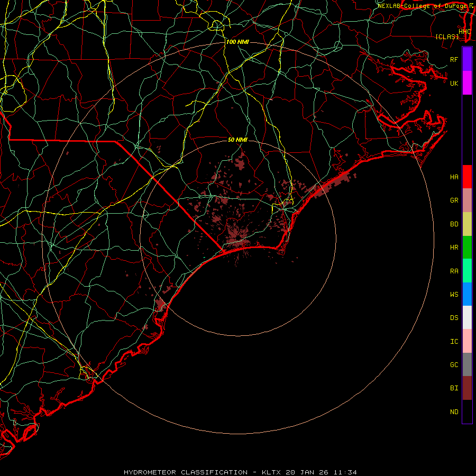
Task: Click the 'WS' legend label
Action: [x=454, y=294]
